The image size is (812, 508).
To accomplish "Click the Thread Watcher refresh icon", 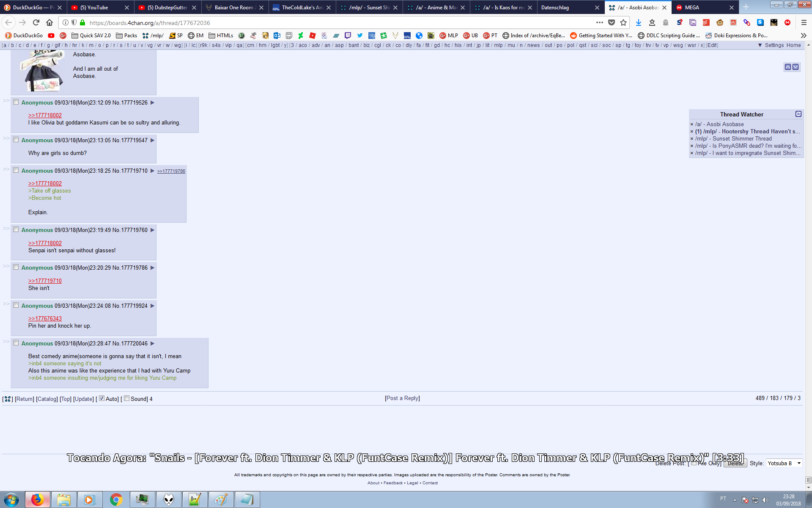I will pyautogui.click(x=798, y=114).
